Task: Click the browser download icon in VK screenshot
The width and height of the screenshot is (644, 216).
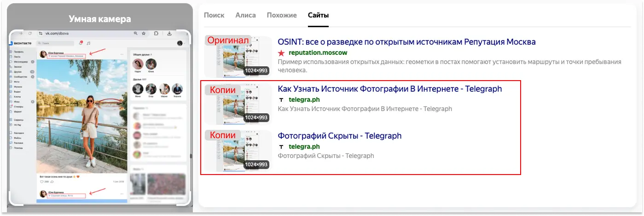Action: pos(169,34)
